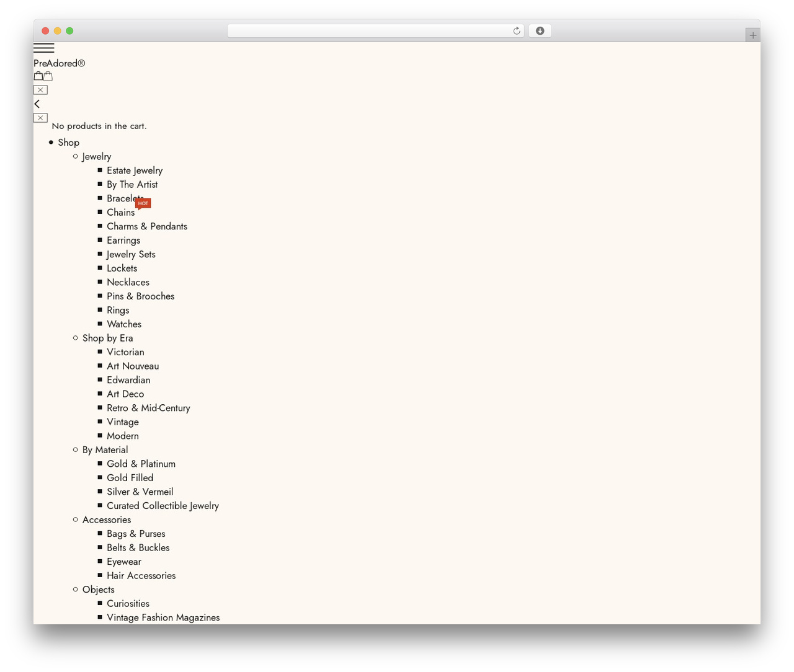Browse Bags & Purses

pos(136,534)
